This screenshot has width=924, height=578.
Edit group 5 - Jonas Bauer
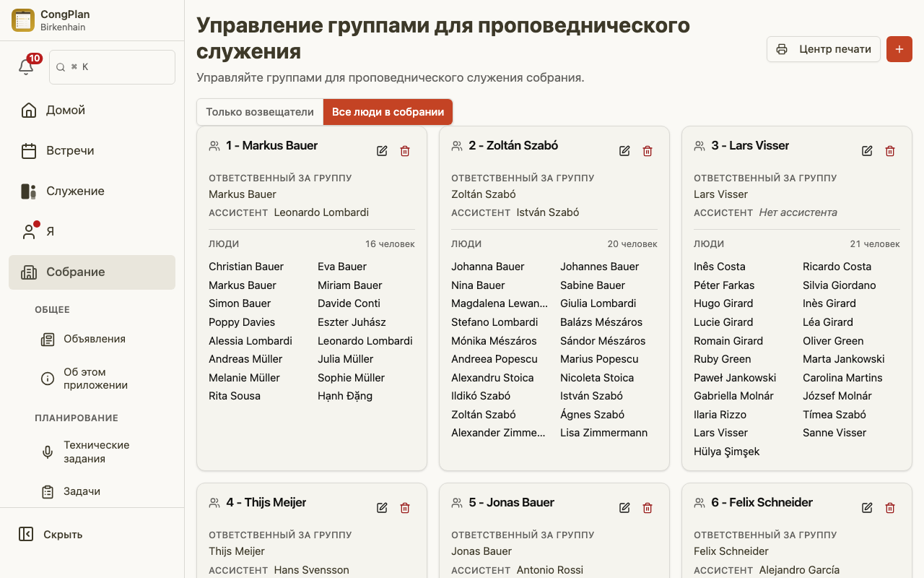(x=624, y=508)
